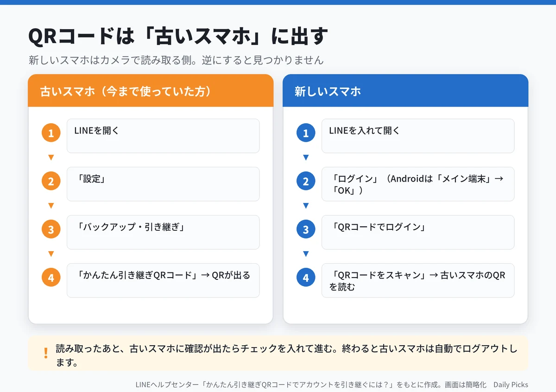
Task: Click blue step 3 badge beside QRコードでログイン
Action: coord(306,230)
